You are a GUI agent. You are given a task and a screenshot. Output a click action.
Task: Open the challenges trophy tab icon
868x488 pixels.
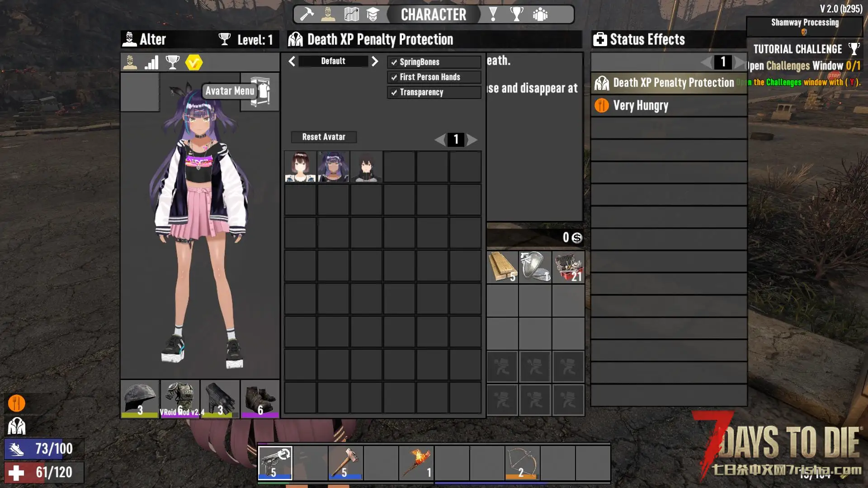pos(516,14)
